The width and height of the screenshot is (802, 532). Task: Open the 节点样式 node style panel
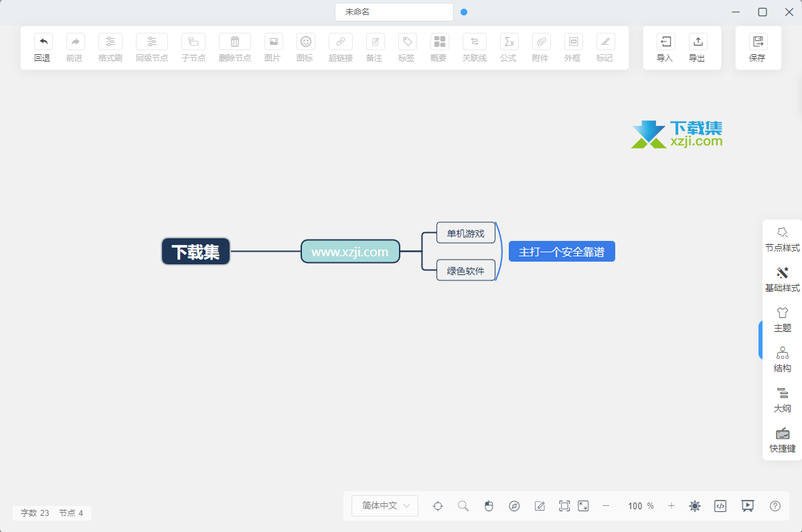tap(782, 240)
